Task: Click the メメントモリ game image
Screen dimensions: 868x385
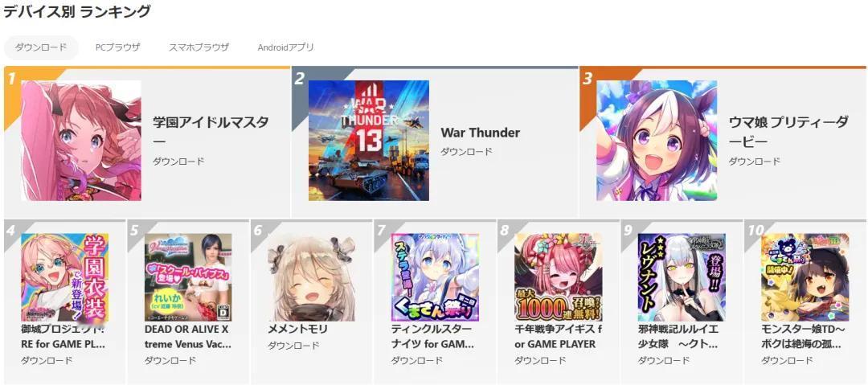Action: [312, 277]
